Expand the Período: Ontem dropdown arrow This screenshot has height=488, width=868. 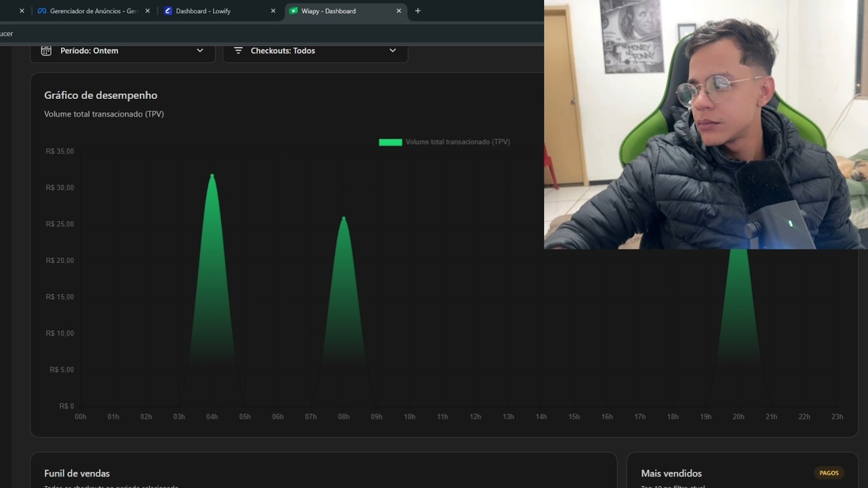[x=200, y=51]
